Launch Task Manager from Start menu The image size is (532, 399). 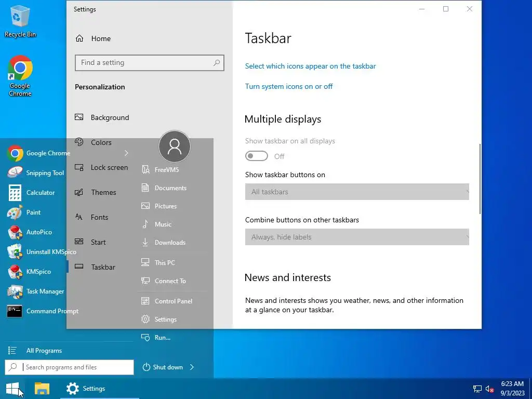click(x=36, y=291)
